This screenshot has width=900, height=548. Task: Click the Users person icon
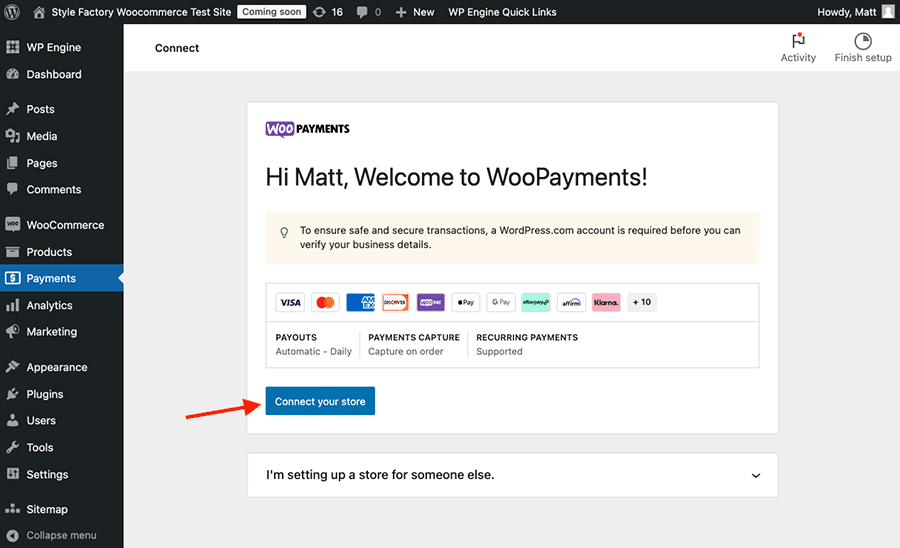(13, 420)
